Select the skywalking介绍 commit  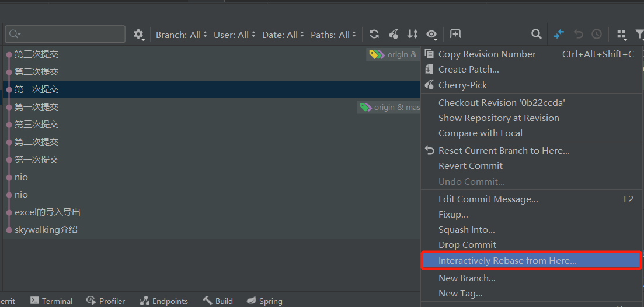pos(212,230)
